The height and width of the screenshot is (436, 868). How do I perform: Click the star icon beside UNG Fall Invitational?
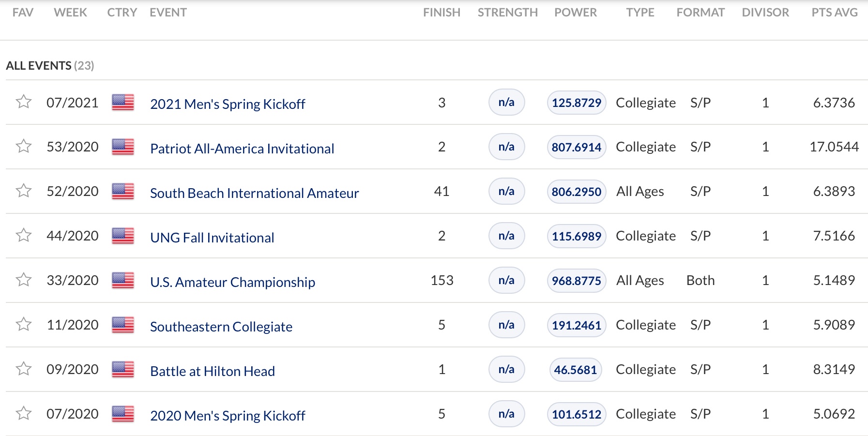tap(24, 236)
